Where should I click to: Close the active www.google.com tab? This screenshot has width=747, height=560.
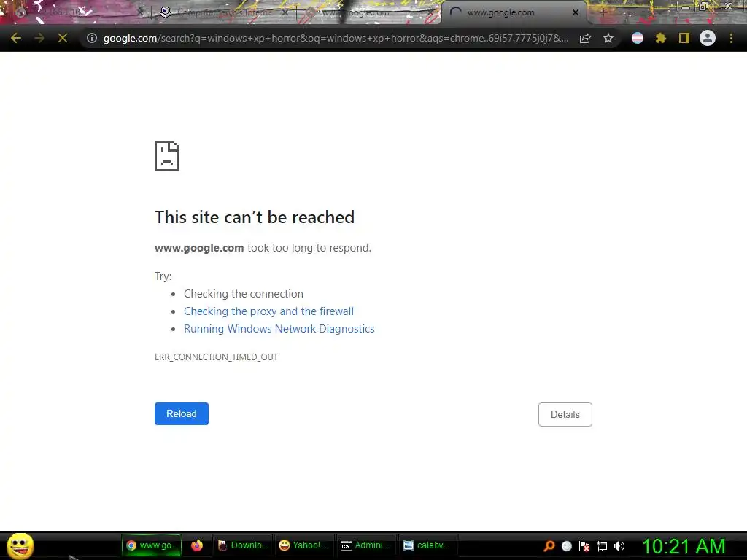(576, 12)
